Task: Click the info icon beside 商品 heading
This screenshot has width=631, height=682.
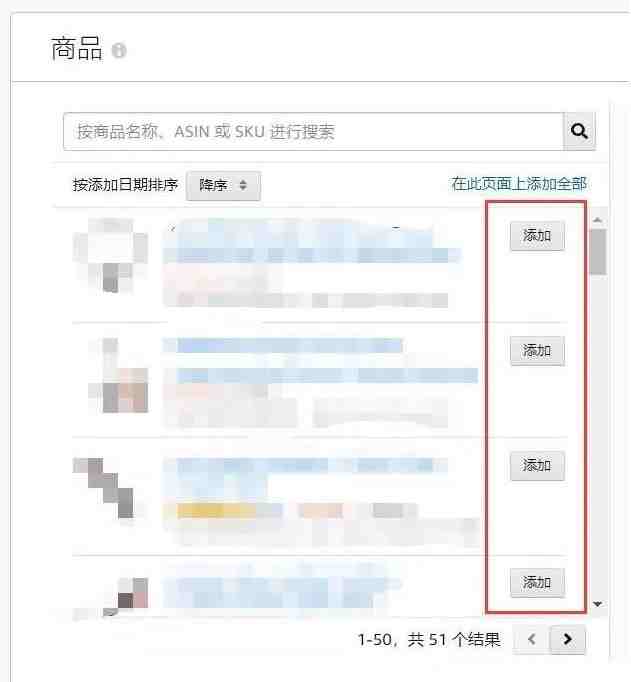Action: pos(119,50)
